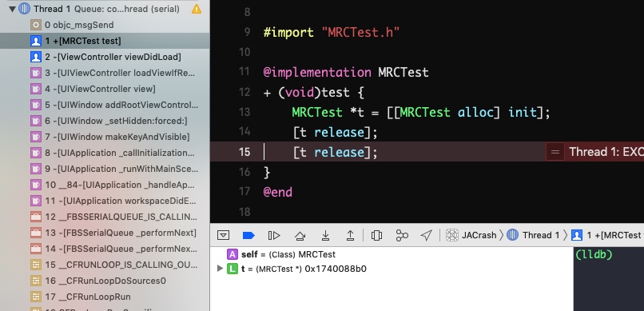This screenshot has height=311, width=644.
Task: Select variable t = (MRCTest *) 0x1740088b0
Action: [x=304, y=269]
